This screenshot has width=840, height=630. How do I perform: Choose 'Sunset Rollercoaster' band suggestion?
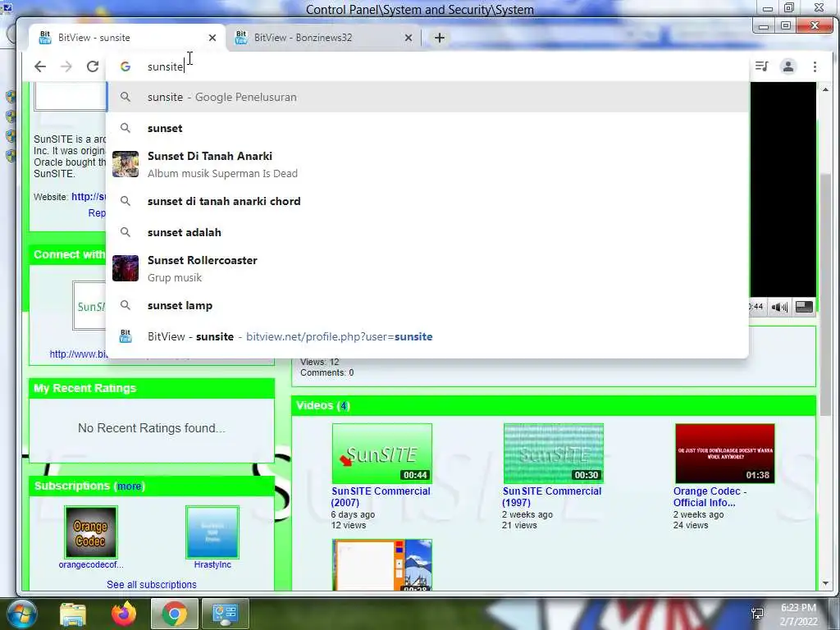pos(428,268)
